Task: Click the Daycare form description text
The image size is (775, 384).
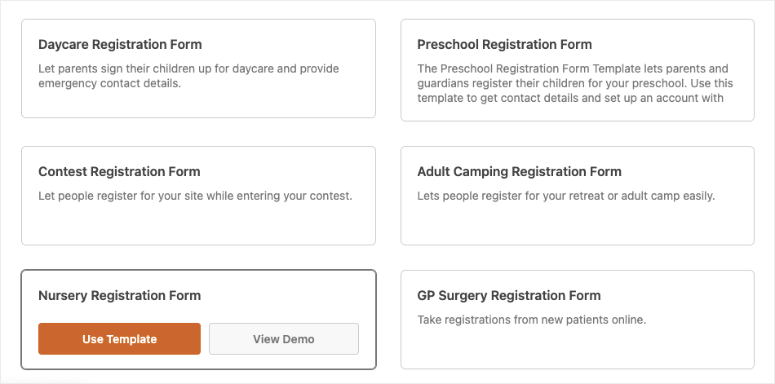Action: click(x=189, y=76)
